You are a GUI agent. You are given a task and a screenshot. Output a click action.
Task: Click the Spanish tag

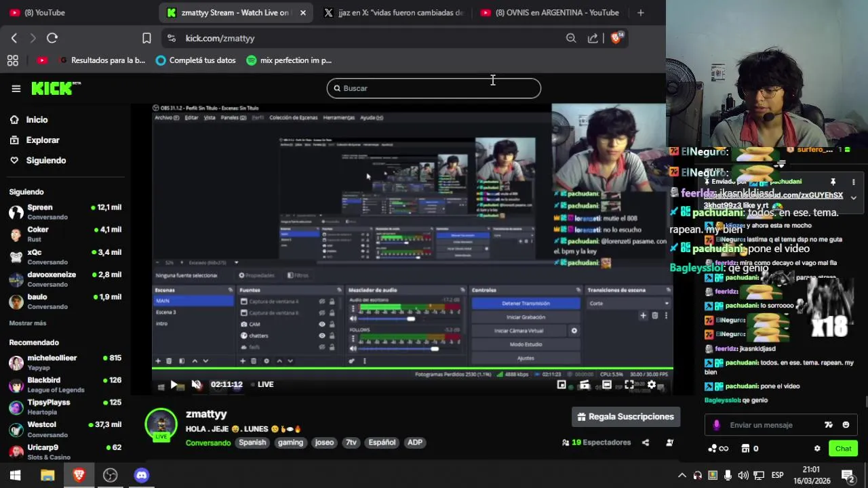point(252,443)
